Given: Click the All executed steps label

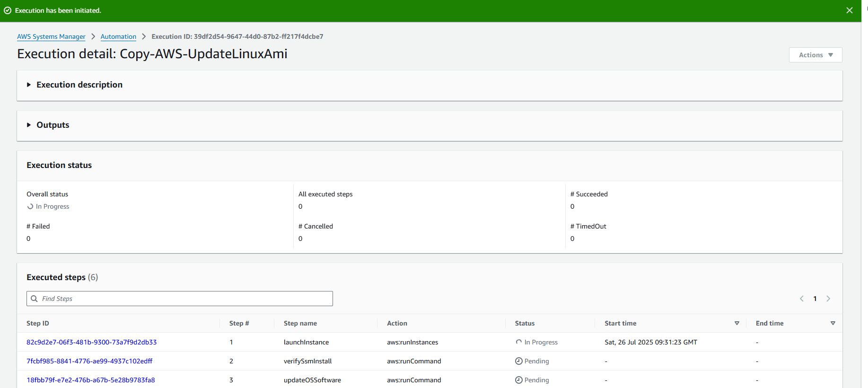Looking at the screenshot, I should tap(325, 194).
